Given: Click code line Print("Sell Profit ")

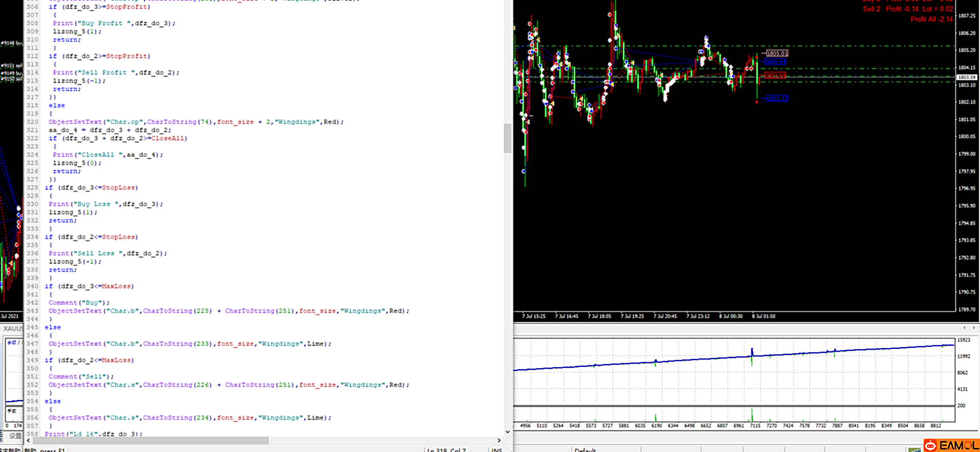Looking at the screenshot, I should (116, 72).
